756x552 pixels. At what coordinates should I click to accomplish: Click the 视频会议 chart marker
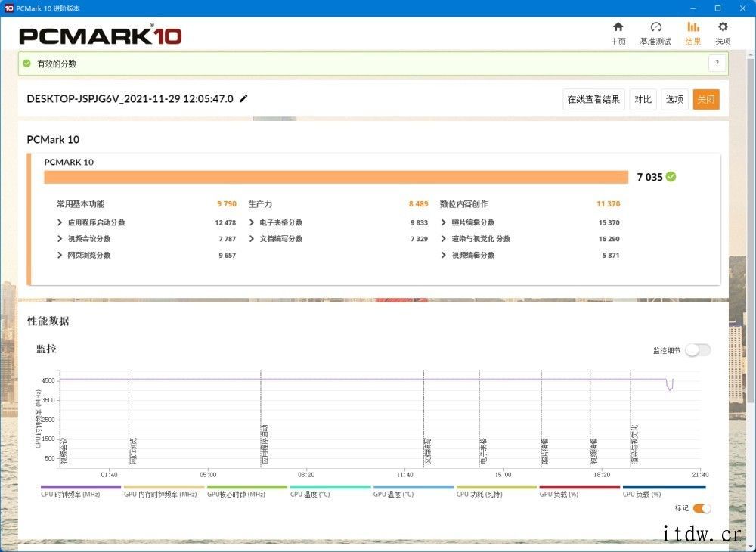64,451
